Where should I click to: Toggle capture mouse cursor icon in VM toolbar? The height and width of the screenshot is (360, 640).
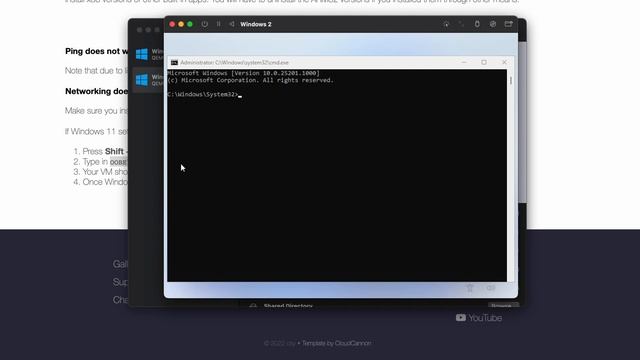click(x=446, y=24)
